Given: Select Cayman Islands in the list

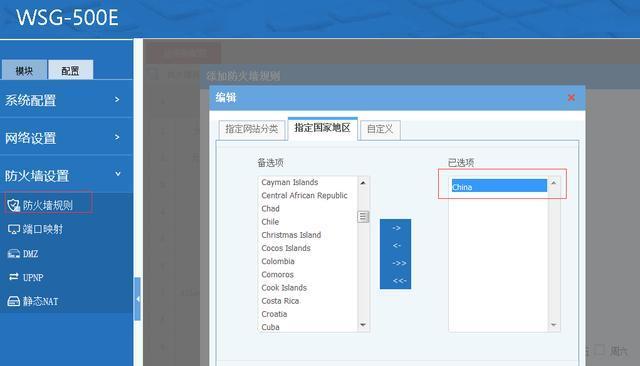Looking at the screenshot, I should tap(289, 182).
